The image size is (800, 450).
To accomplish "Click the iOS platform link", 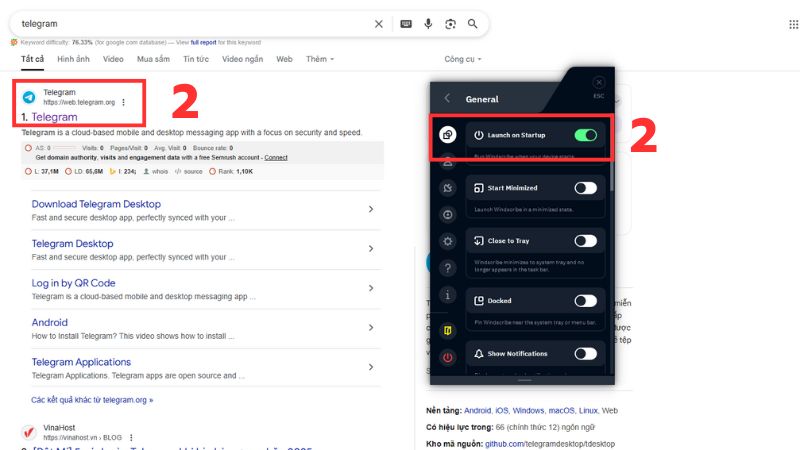I will click(x=502, y=411).
